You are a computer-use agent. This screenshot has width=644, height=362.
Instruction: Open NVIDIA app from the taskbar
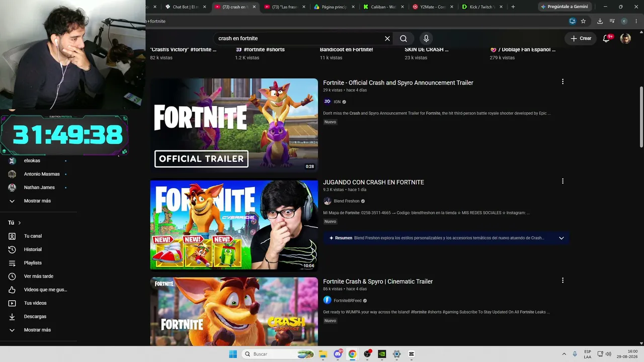pos(382,354)
